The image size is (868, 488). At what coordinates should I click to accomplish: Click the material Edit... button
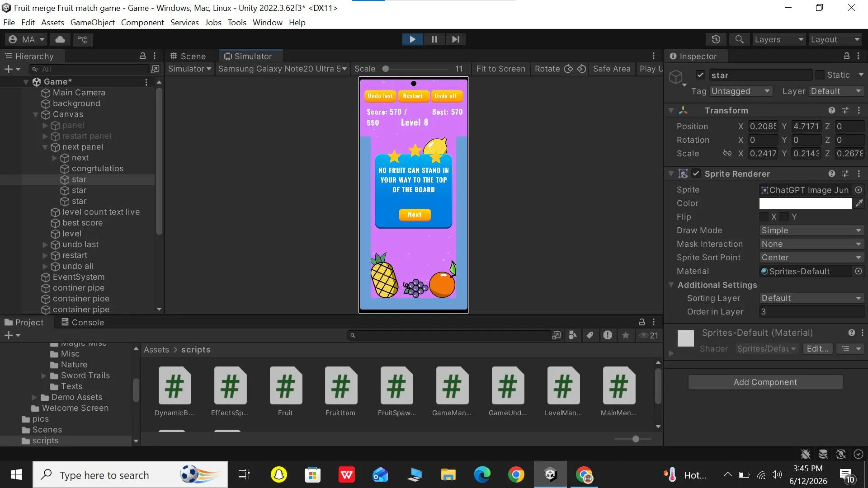pos(817,349)
